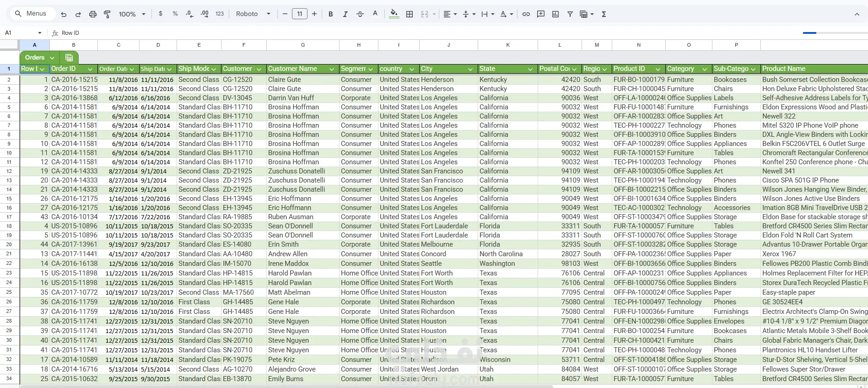Decrease decimal places icon
The width and height of the screenshot is (868, 388).
click(189, 14)
